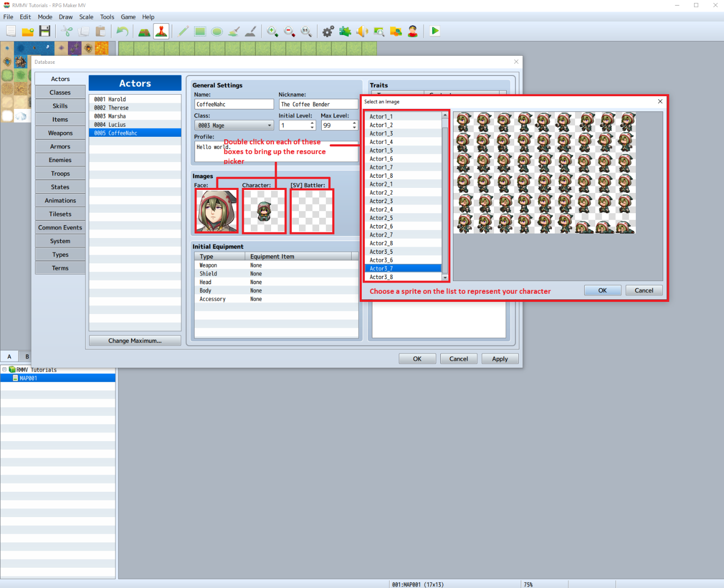Select Actor1_1 in the image list
Screen dimensions: 724x588
[403, 116]
